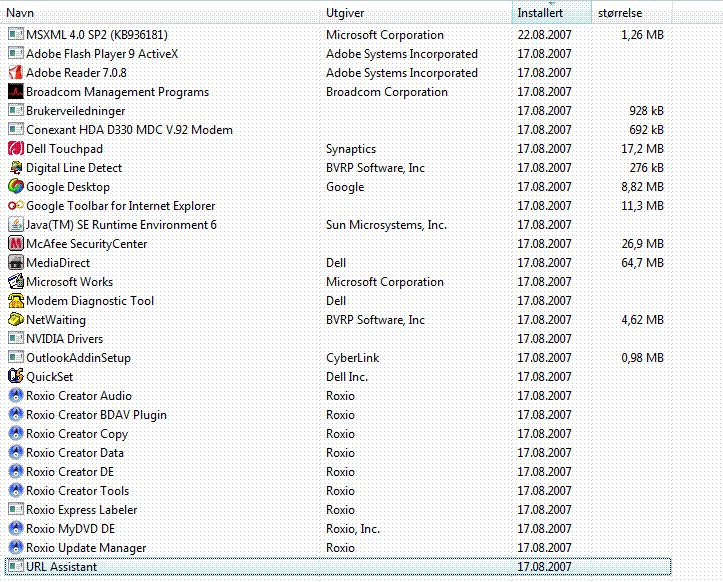Click the Dell Inc. publisher cell
The image size is (723, 582).
click(x=347, y=377)
